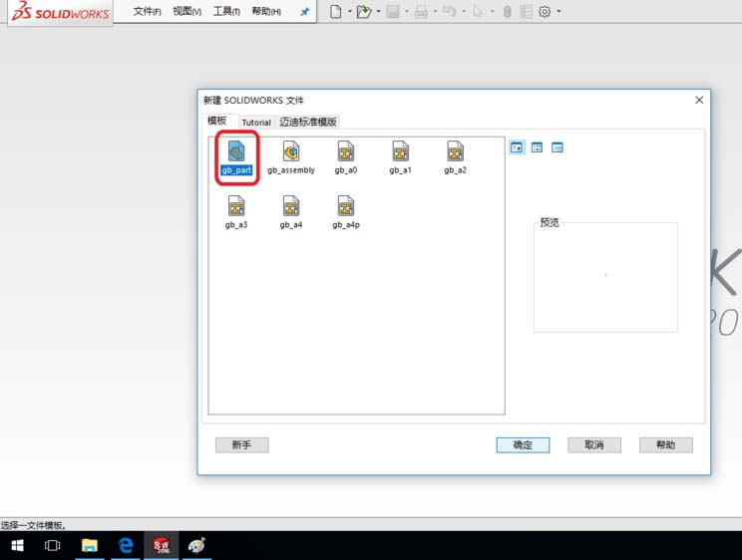Select the gb_part template icon
The image size is (742, 560).
click(236, 151)
